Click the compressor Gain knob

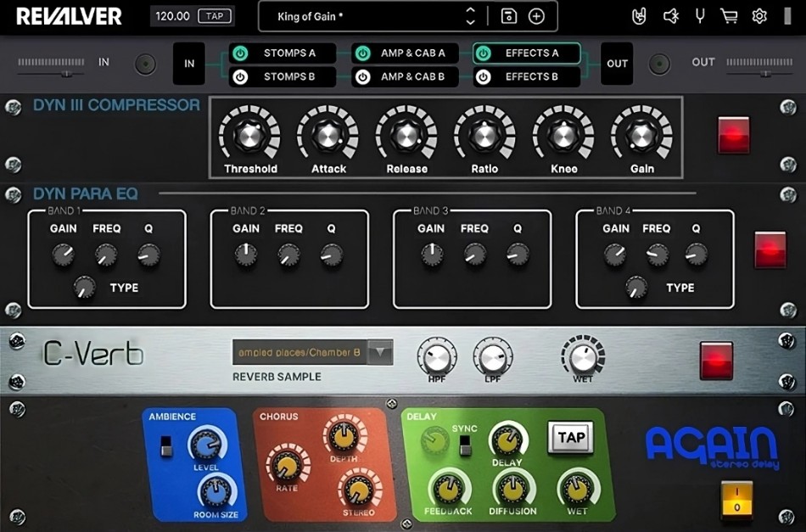(x=641, y=136)
